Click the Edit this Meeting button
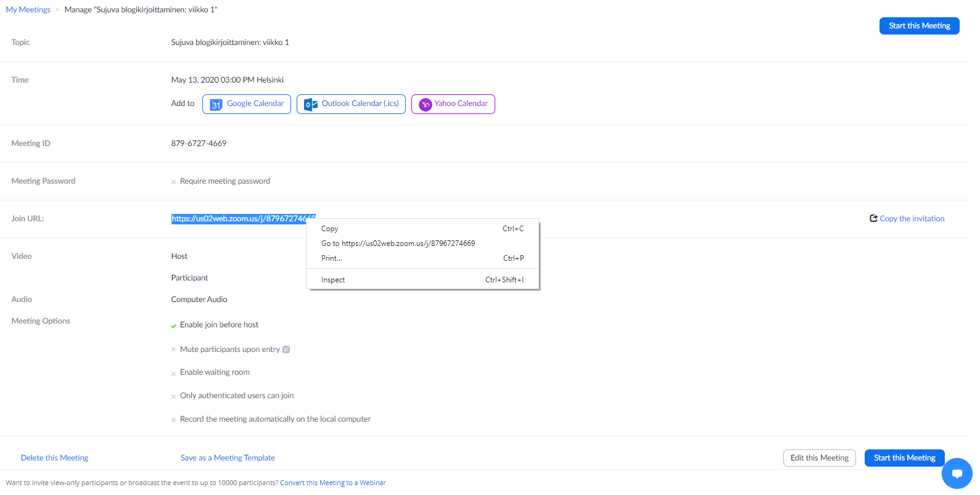The height and width of the screenshot is (495, 980). (x=819, y=458)
